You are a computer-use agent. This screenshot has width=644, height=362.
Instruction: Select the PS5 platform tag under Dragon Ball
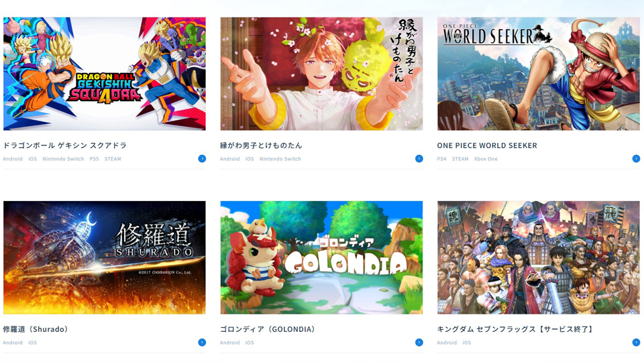coord(94,159)
